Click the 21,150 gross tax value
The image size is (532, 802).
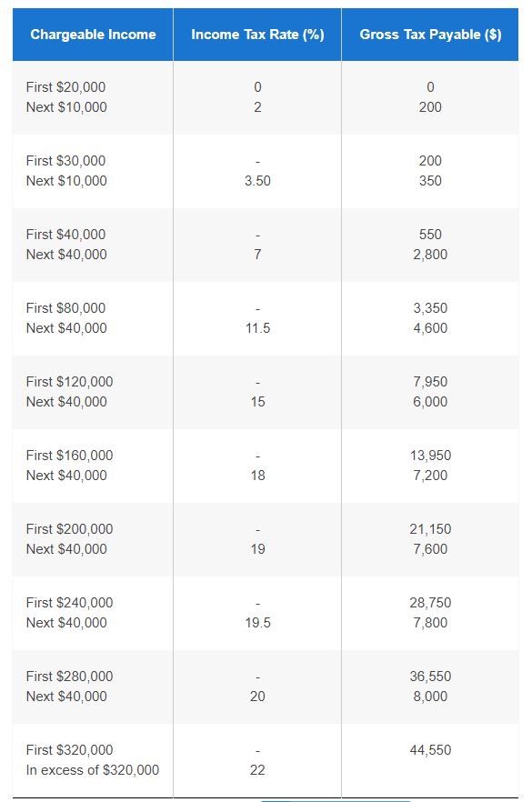click(430, 529)
